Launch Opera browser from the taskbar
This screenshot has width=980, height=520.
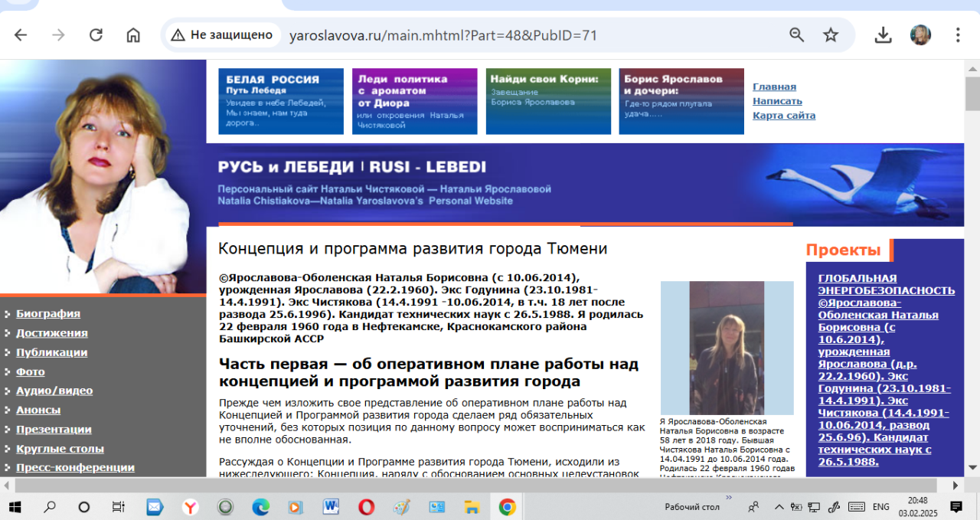[x=366, y=507]
